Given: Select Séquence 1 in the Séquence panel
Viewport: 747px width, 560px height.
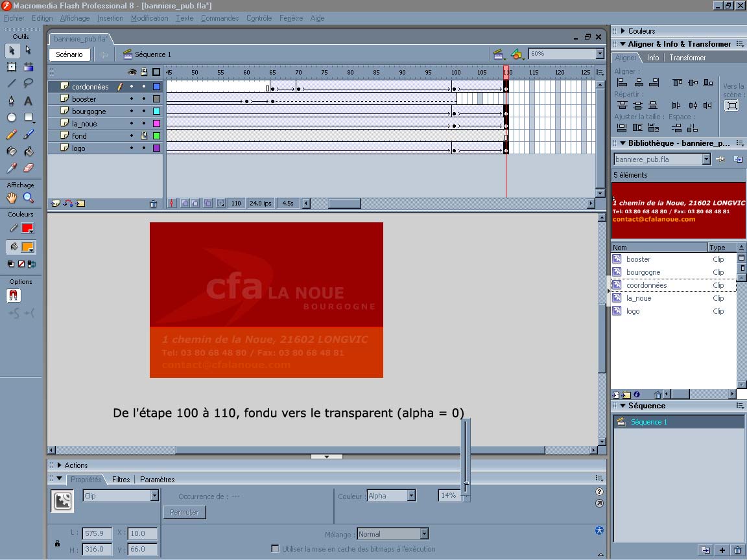Looking at the screenshot, I should point(679,422).
